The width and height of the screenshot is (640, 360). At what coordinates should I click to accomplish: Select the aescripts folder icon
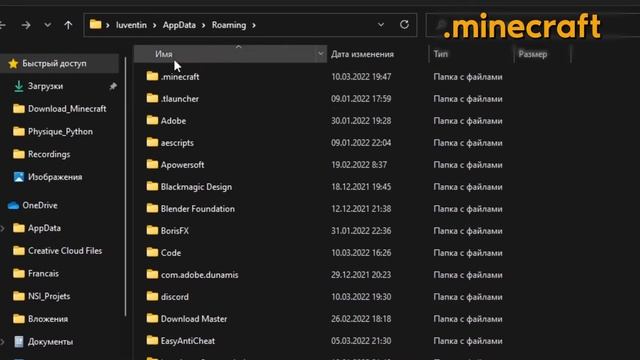pos(152,142)
